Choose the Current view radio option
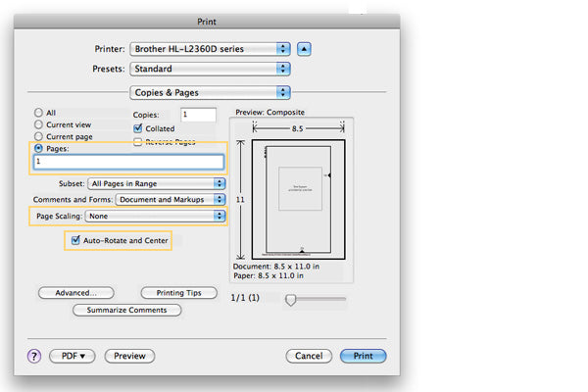Viewport: 588px width, 392px height. point(38,124)
